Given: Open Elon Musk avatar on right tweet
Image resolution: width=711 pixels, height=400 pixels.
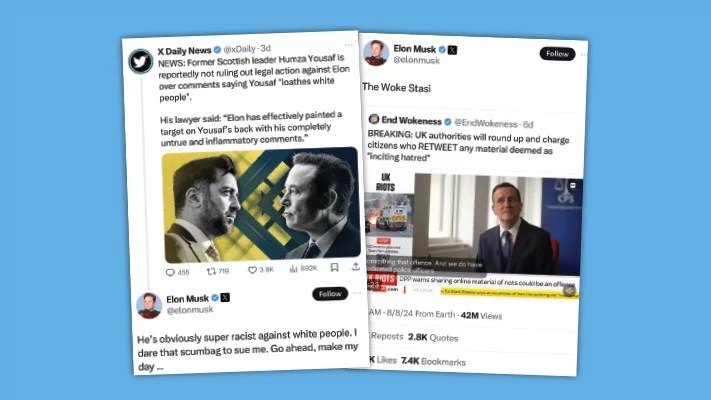Looking at the screenshot, I should pyautogui.click(x=376, y=53).
